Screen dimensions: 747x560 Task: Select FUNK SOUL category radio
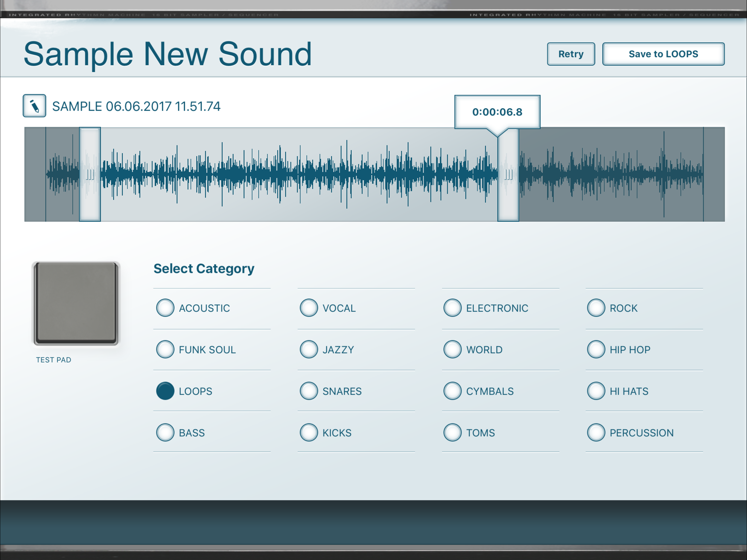coord(165,349)
